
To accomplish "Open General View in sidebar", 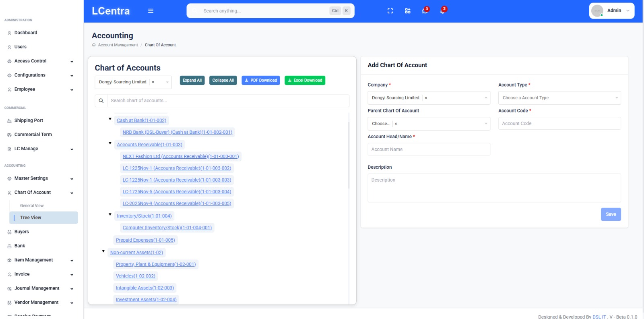I will coord(32,206).
